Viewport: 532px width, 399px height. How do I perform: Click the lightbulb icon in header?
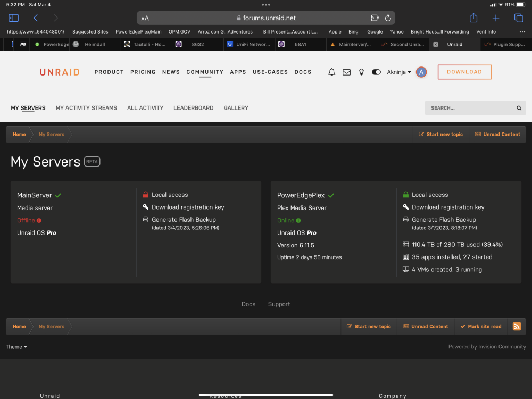361,72
